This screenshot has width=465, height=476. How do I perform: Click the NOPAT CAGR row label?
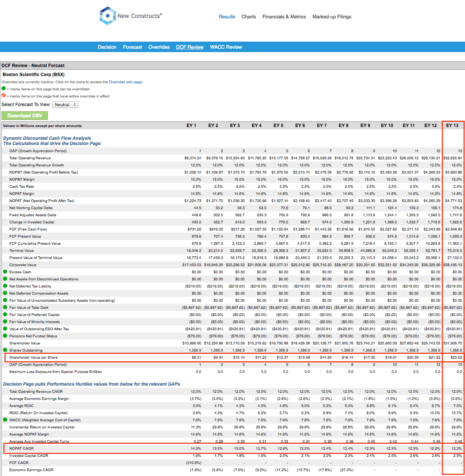click(x=22, y=448)
